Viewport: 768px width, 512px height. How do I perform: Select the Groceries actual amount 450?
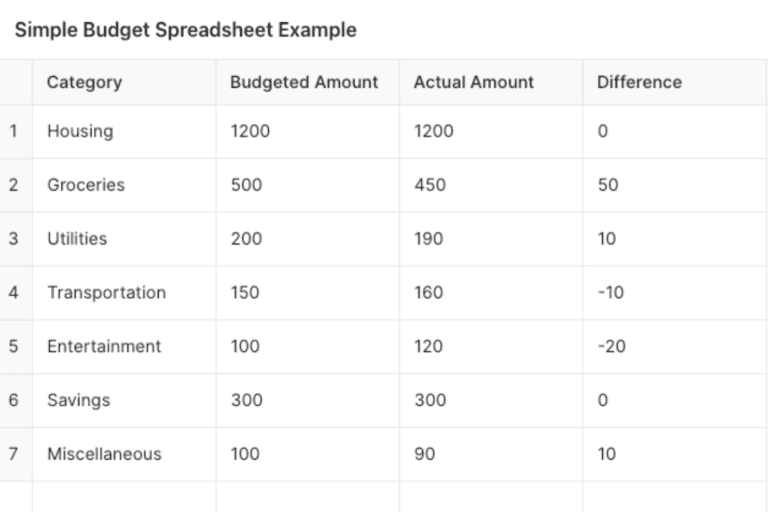tap(430, 185)
